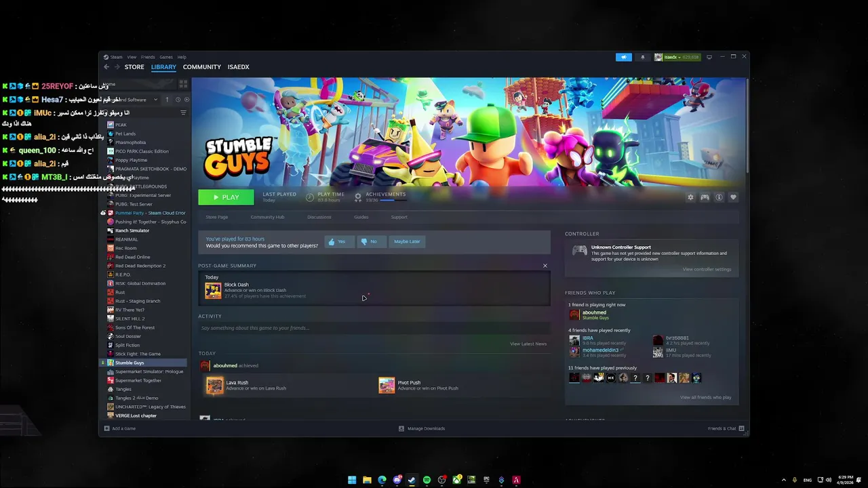Viewport: 868px width, 488px height.
Task: Open the Store Page link
Action: coord(217,217)
